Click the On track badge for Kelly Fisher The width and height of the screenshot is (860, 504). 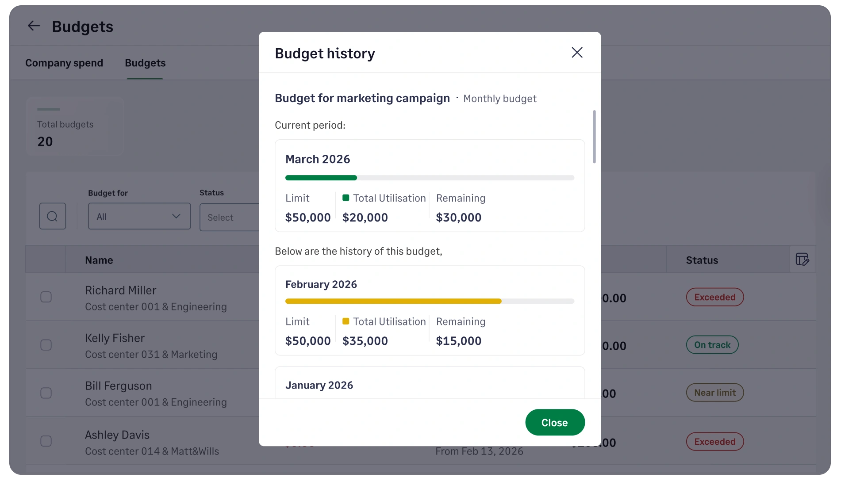point(712,345)
